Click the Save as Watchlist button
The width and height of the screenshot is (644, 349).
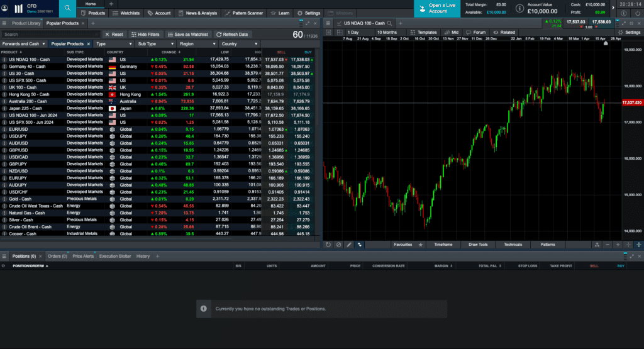pyautogui.click(x=187, y=35)
